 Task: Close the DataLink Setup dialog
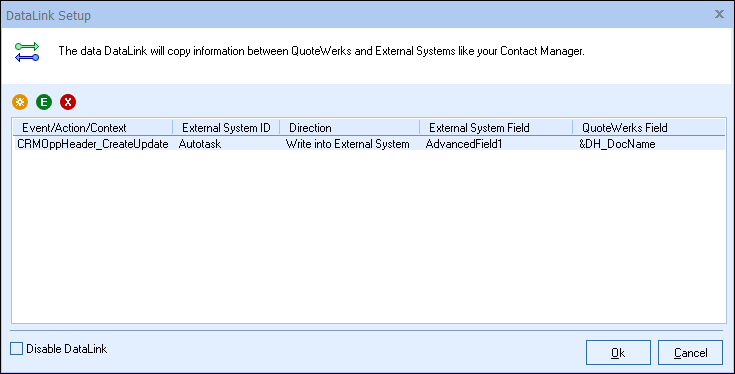(719, 15)
